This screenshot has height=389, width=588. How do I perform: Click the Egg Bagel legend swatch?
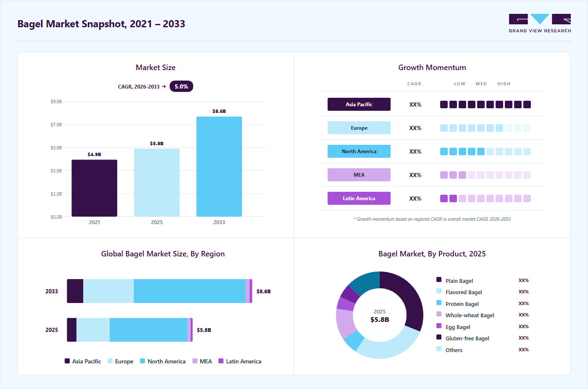point(439,326)
